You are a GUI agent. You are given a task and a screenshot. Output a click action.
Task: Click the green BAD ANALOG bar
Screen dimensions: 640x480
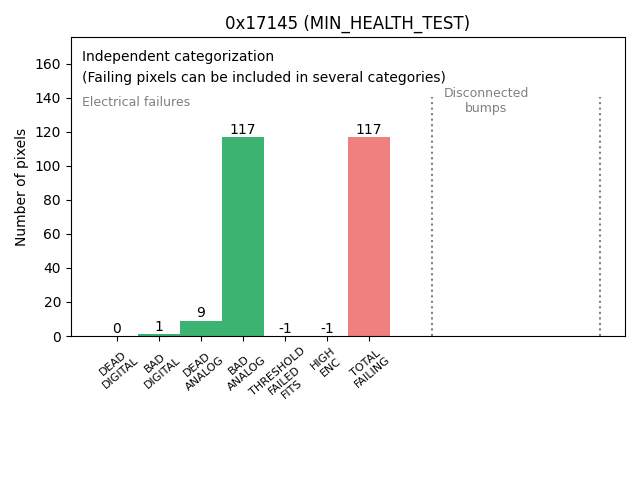click(x=243, y=236)
